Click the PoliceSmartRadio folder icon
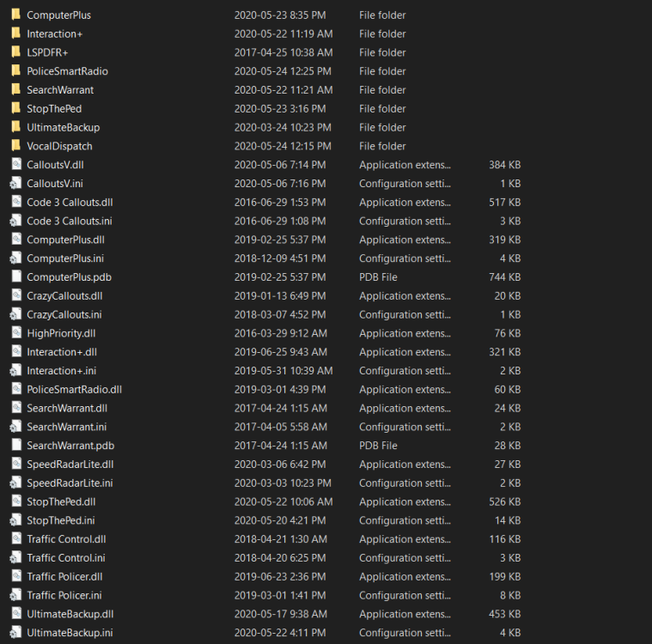Viewport: 652px width, 644px height. tap(15, 71)
